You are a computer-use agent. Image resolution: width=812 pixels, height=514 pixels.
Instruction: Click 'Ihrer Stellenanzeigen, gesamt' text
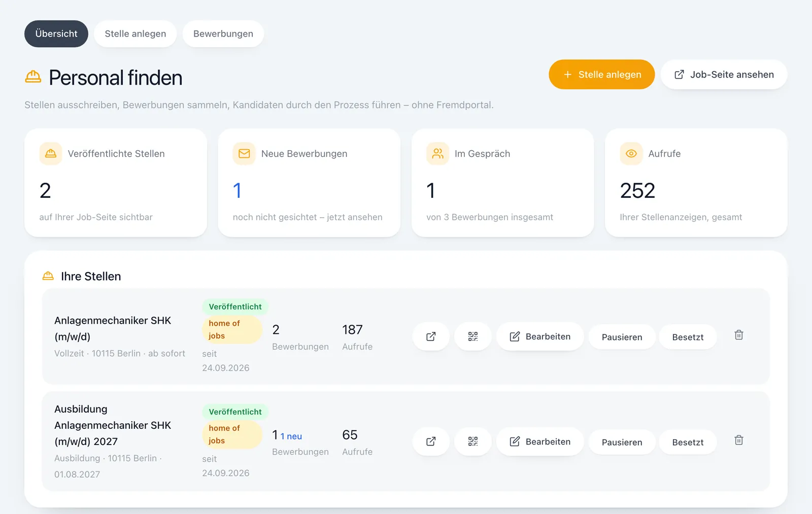coord(681,217)
